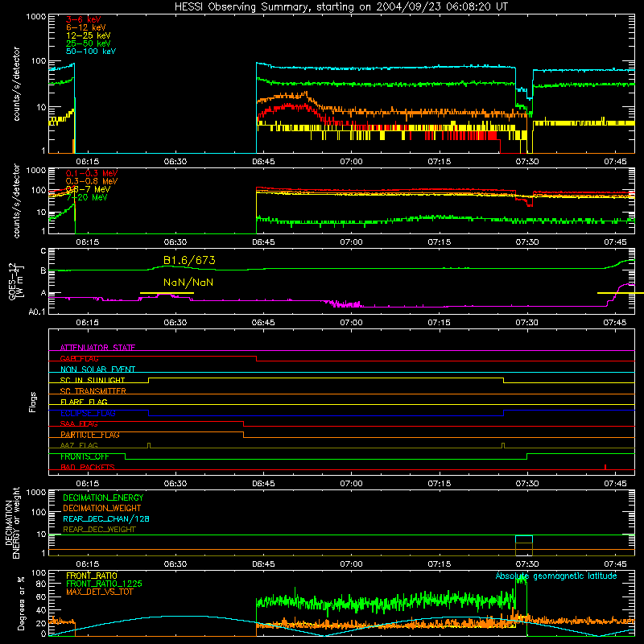
Task: Select the PARTICLE_FLAG label
Action: click(x=90, y=435)
